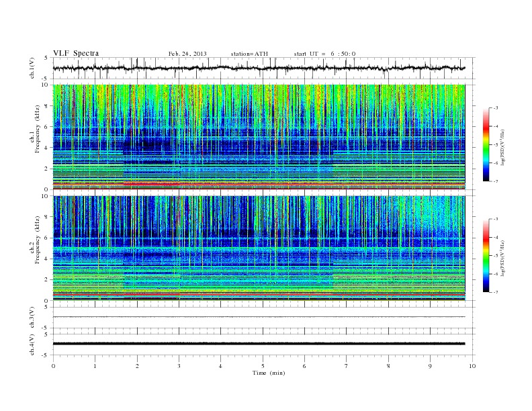The image size is (532, 411).
Task: Click the "VLF Spectra" plot title
Action: click(76, 53)
